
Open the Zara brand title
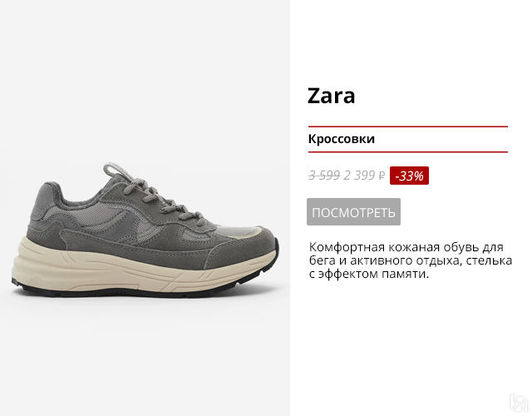[331, 96]
